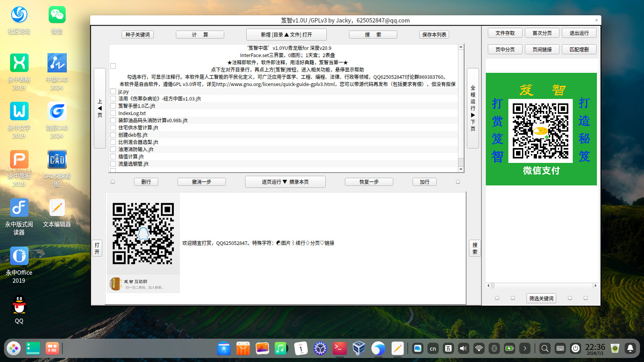Click the 退出运行 button
This screenshot has height=362, width=644.
579,33
